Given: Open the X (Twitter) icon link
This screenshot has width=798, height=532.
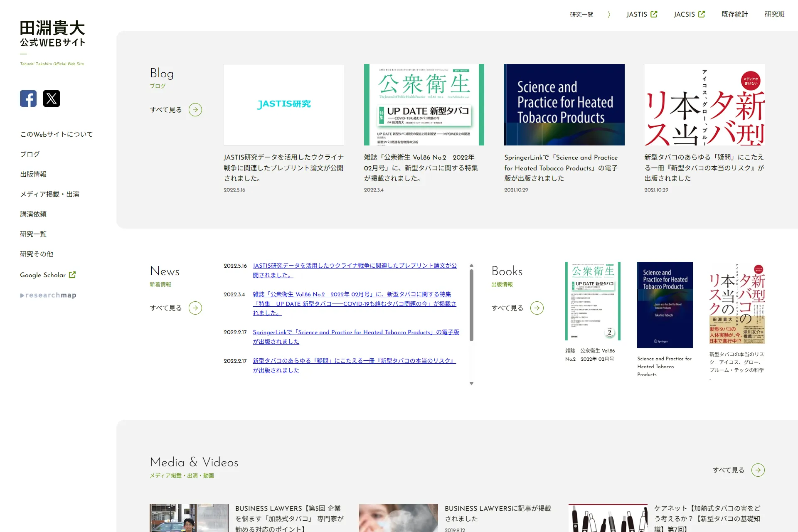Looking at the screenshot, I should 52,99.
